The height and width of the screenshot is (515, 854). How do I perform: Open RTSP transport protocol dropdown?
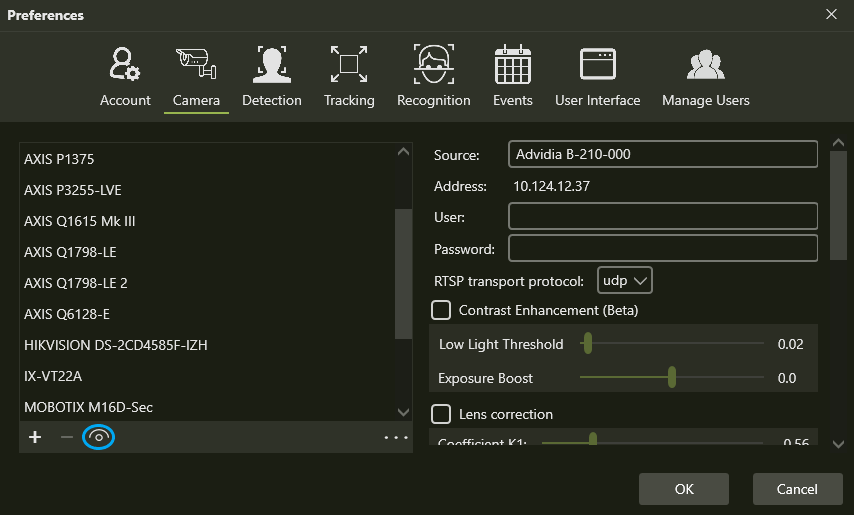625,280
